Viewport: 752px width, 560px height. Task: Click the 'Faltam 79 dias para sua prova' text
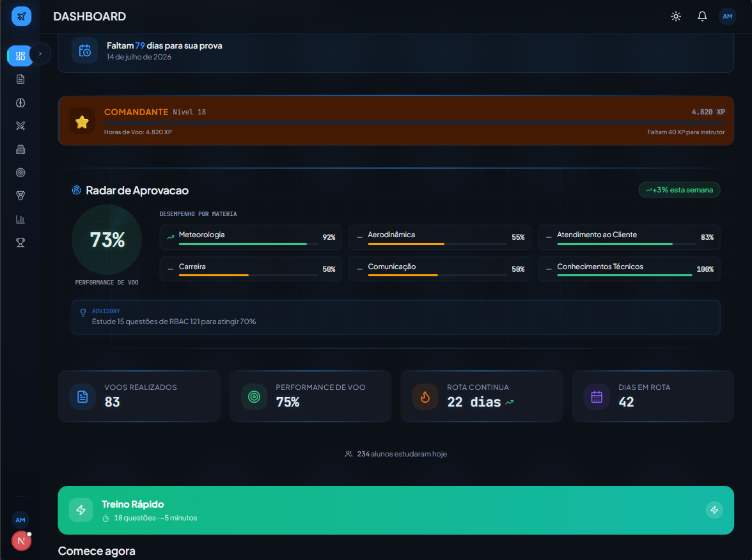click(x=164, y=45)
